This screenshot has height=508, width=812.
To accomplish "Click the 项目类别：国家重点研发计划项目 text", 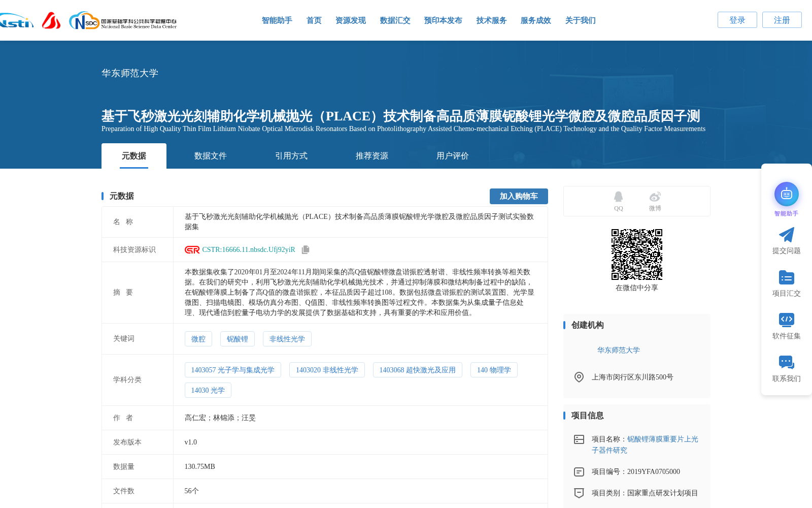I will pyautogui.click(x=645, y=493).
